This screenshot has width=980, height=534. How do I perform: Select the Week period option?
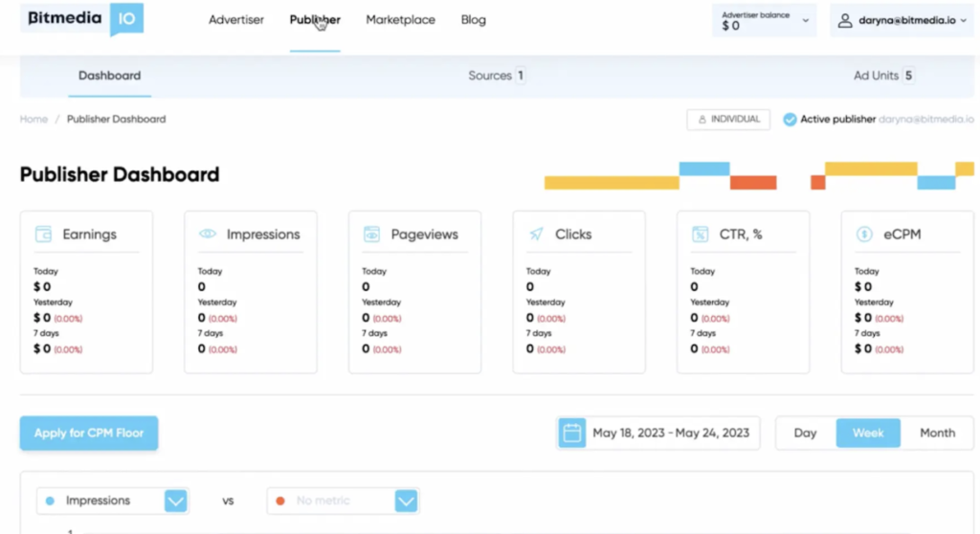click(867, 433)
